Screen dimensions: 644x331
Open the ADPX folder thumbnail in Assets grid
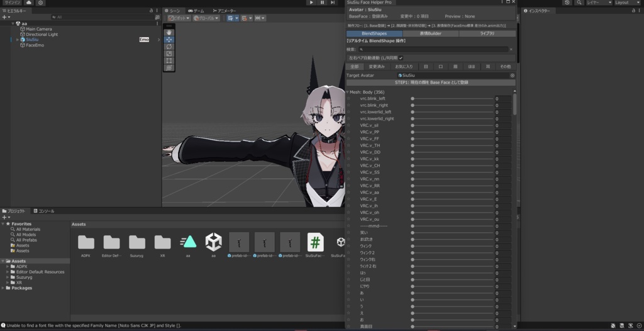[x=86, y=242]
